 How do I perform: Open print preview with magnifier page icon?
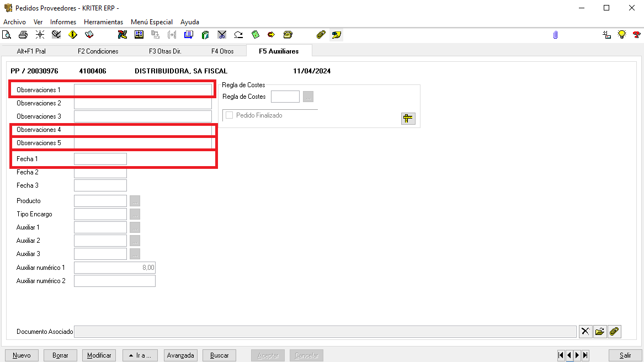tap(7, 35)
